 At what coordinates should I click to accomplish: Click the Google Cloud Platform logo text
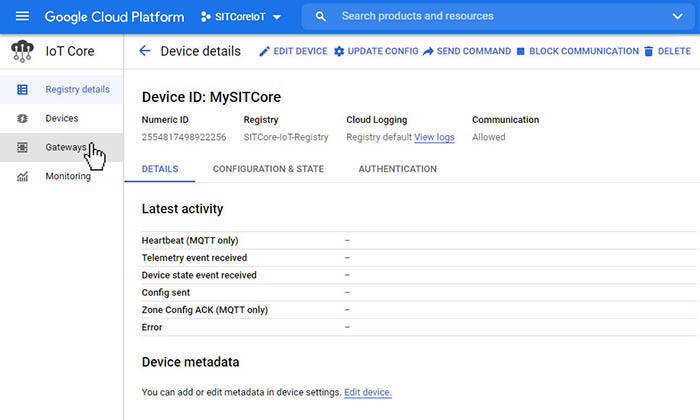(114, 17)
